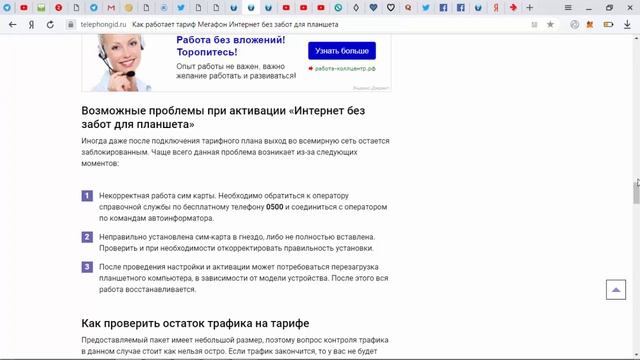Switch to the red round icon tab
This screenshot has width=640, height=360.
click(x=58, y=7)
